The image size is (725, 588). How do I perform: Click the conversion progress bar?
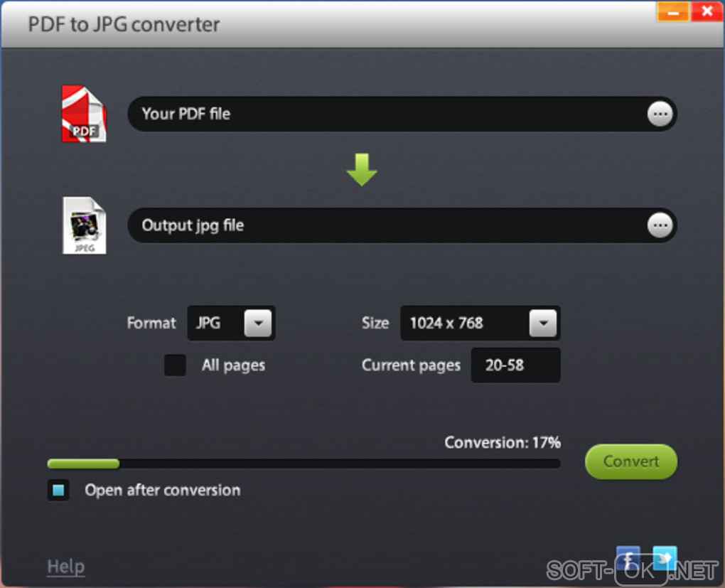tap(304, 464)
